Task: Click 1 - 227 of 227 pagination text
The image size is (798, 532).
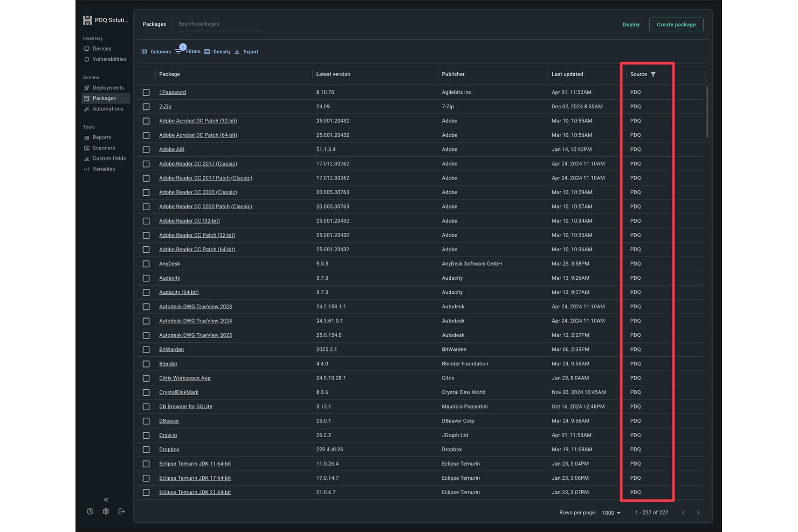Action: pos(651,513)
